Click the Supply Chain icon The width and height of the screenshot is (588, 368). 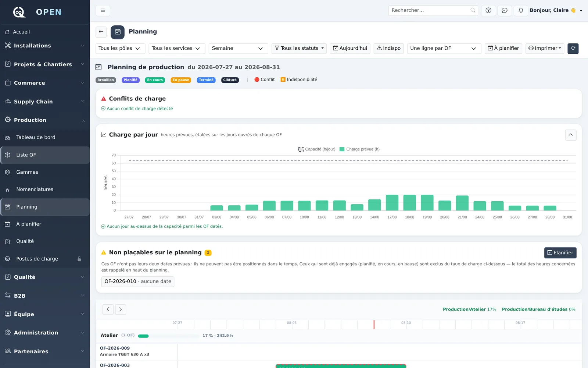pos(8,101)
